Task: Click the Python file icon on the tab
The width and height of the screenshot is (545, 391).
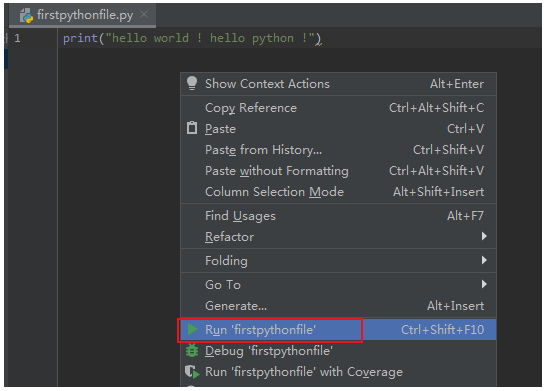Action: [26, 16]
